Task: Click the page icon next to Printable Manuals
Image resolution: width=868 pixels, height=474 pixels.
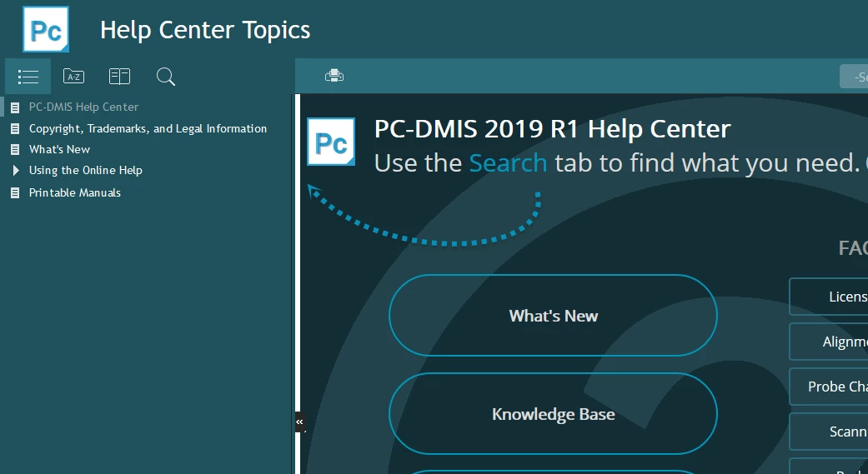Action: (16, 193)
